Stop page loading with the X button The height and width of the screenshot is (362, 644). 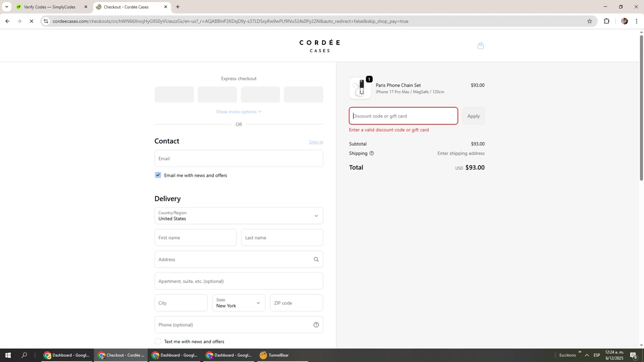click(31, 21)
